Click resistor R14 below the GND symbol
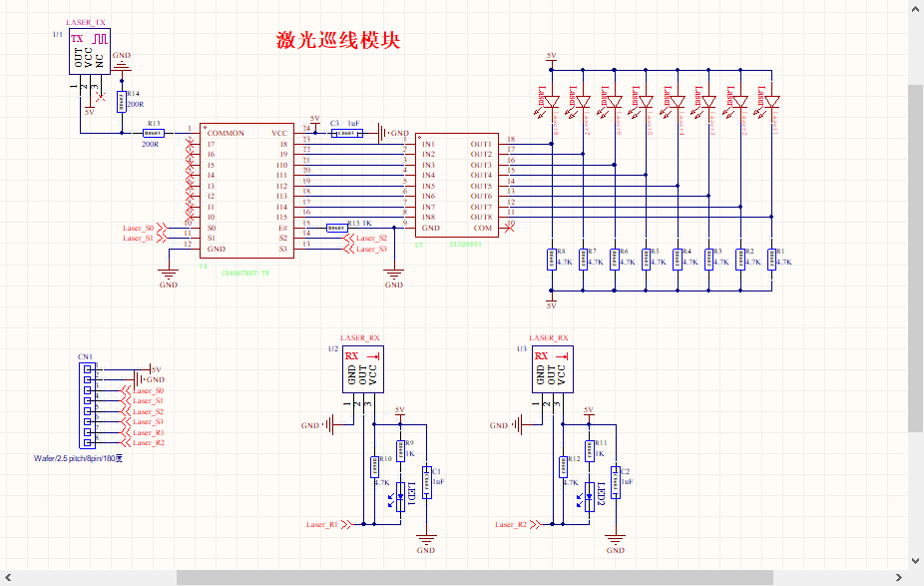924x586 pixels. (122, 101)
